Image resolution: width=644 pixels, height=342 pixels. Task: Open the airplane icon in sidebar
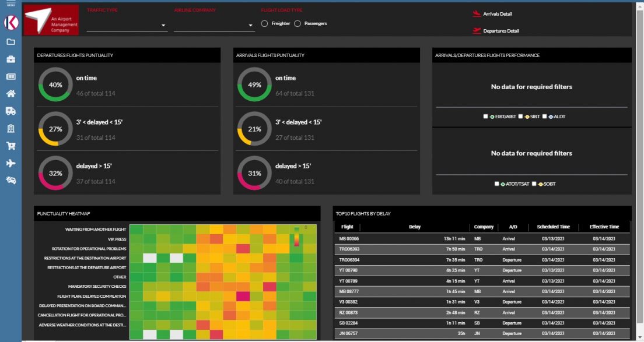coord(11,163)
